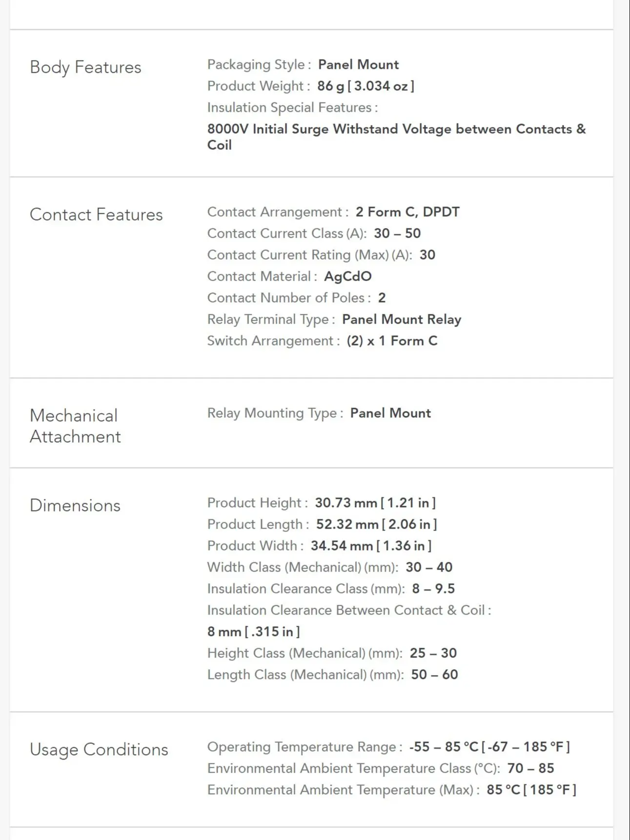
Task: Select the 2 Form C, DPDT value
Action: click(x=407, y=212)
